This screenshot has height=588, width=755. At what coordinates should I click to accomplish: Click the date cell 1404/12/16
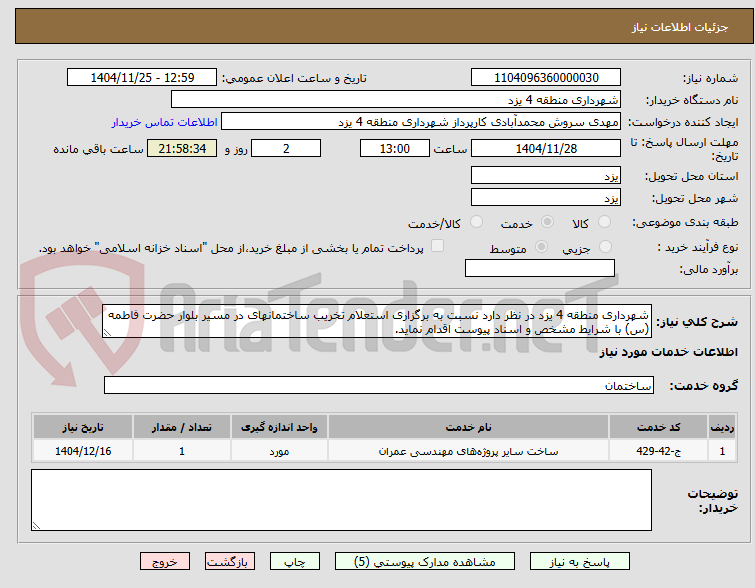[83, 451]
